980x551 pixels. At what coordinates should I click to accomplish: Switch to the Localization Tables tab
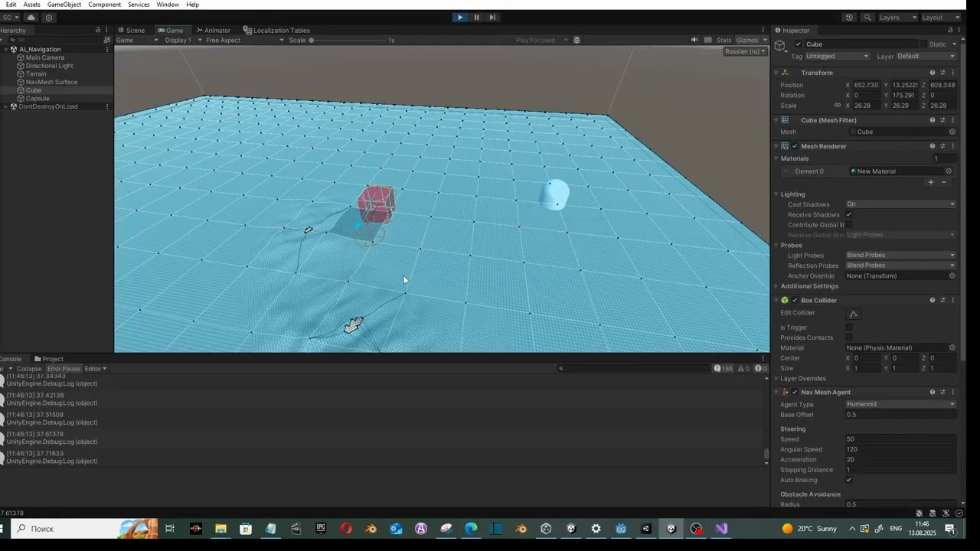(x=276, y=31)
